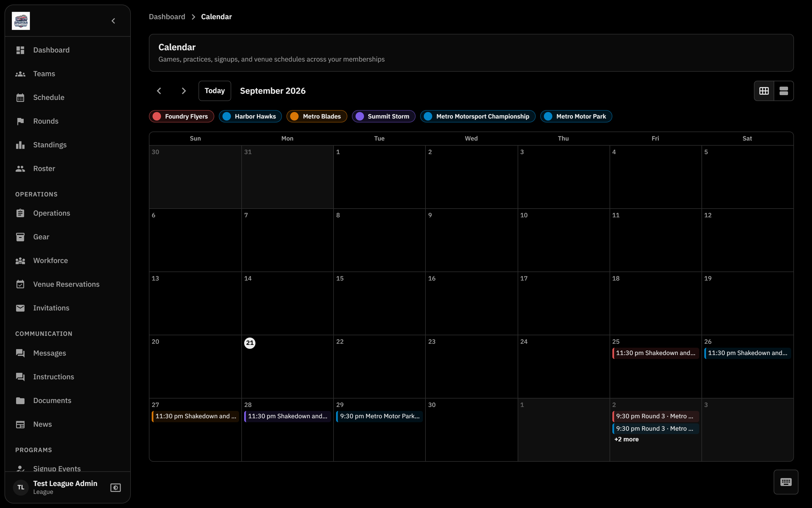Go to the next month
The height and width of the screenshot is (508, 812).
pyautogui.click(x=184, y=91)
